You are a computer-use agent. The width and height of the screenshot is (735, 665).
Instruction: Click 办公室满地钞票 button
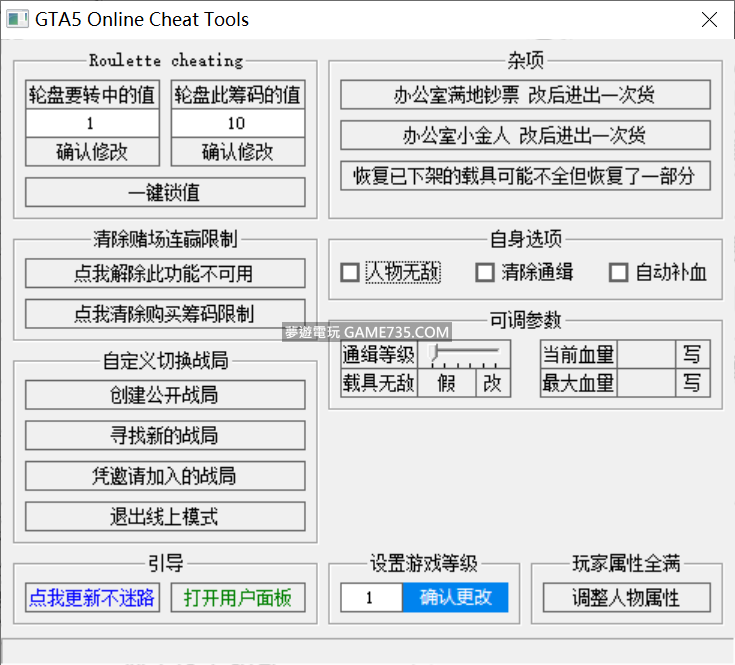(525, 95)
